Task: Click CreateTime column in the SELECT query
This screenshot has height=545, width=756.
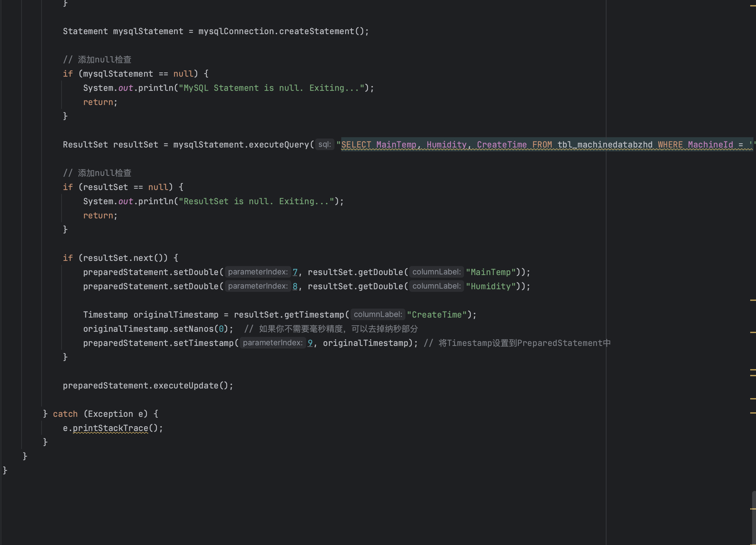Action: [x=502, y=145]
